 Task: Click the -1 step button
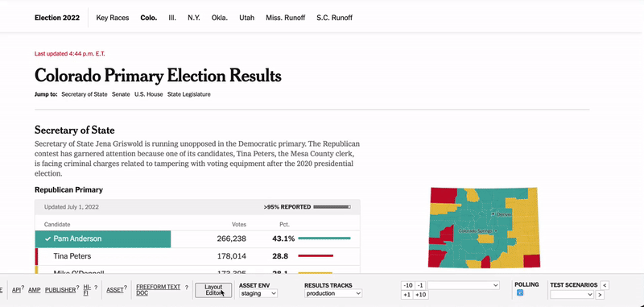[419, 285]
